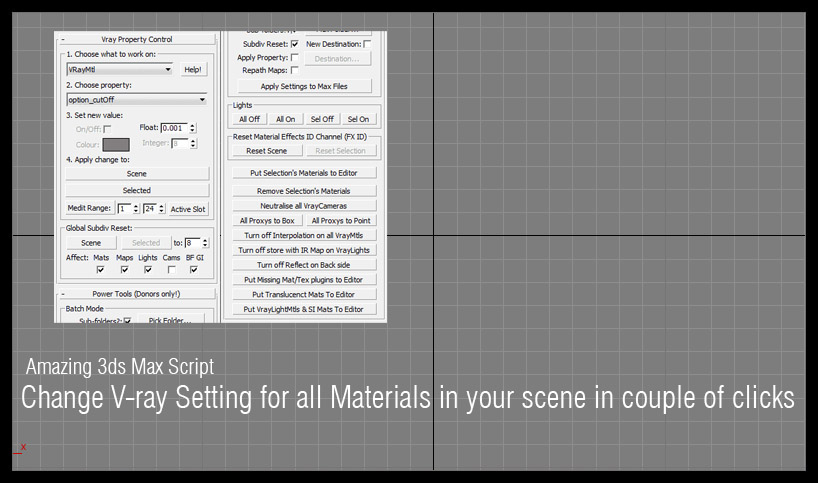Toggle the Mats affect checkbox
This screenshot has height=483, width=818.
pos(101,270)
